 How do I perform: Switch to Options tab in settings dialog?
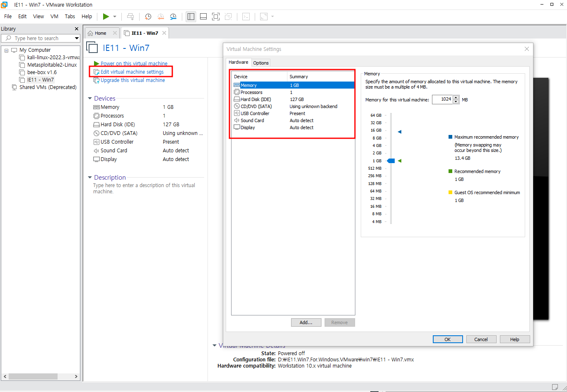coord(261,63)
